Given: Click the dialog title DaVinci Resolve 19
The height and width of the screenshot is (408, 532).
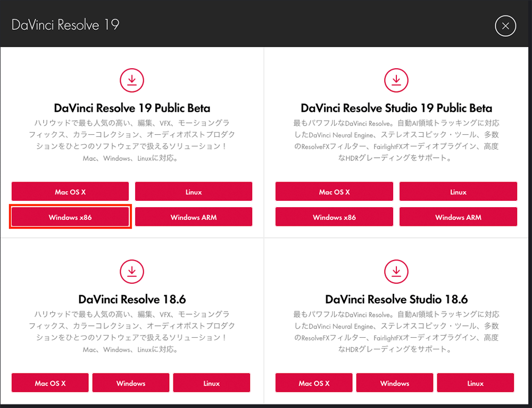Looking at the screenshot, I should point(65,25).
